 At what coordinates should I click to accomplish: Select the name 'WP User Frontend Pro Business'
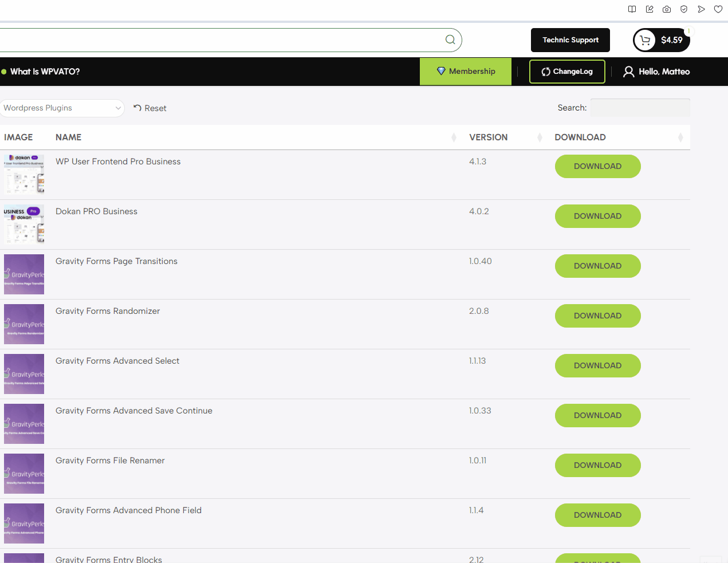118,162
